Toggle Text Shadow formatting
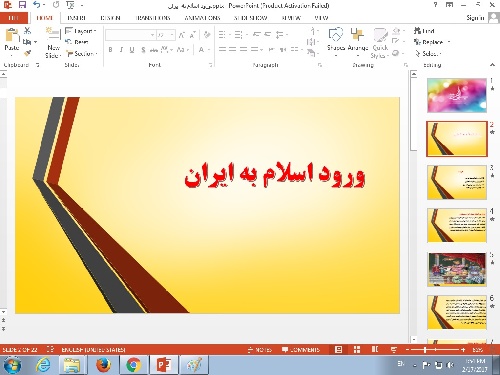Screen dimensions: 500x375 (143, 50)
